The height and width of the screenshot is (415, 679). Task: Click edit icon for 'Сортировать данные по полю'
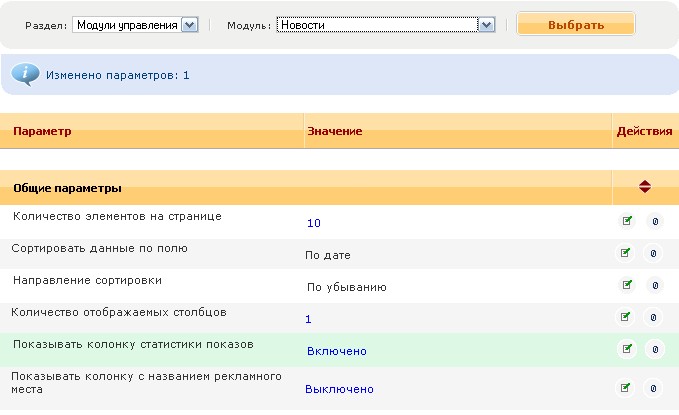pyautogui.click(x=627, y=254)
